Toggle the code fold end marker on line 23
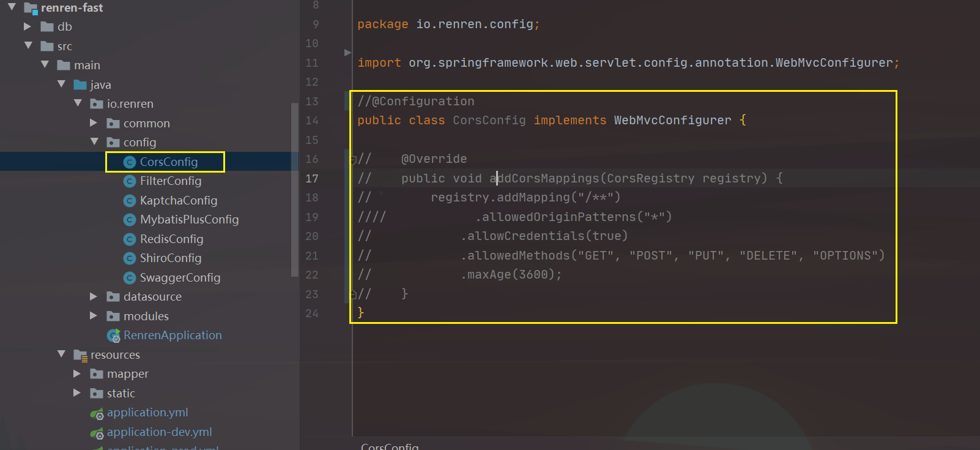This screenshot has width=980, height=450. pyautogui.click(x=353, y=294)
